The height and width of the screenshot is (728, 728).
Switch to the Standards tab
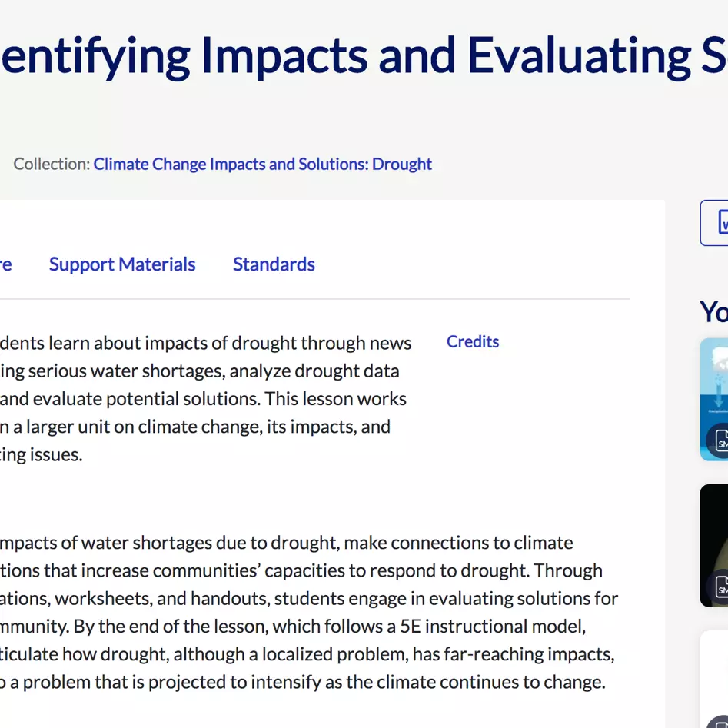(x=274, y=264)
